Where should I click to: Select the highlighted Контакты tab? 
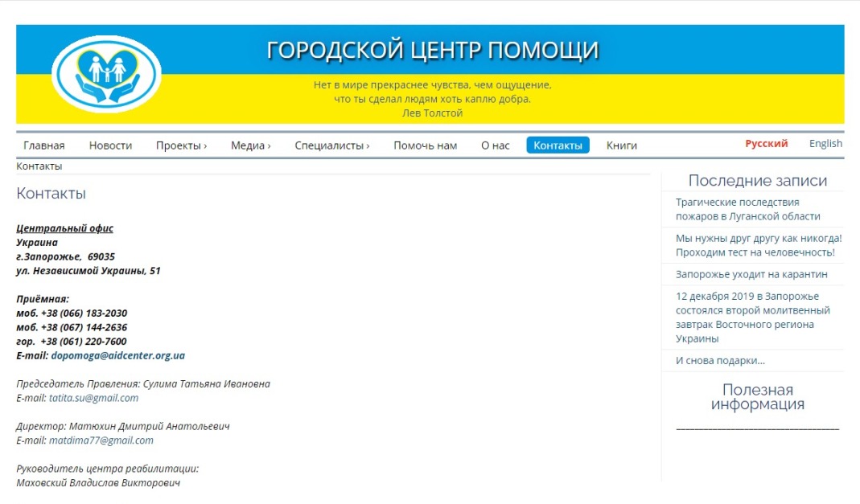558,145
